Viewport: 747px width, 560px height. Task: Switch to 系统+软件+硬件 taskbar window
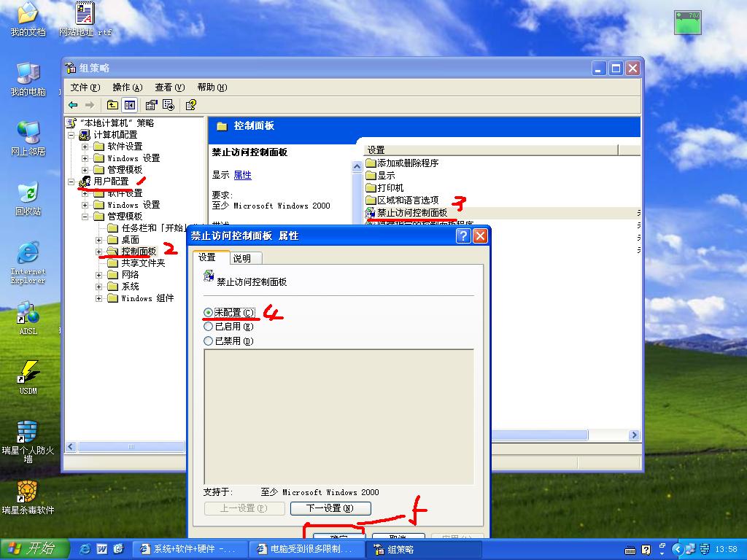(189, 549)
